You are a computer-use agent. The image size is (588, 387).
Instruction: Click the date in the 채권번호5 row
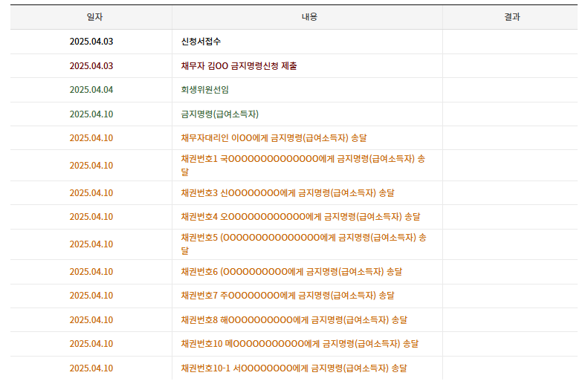[x=91, y=244]
